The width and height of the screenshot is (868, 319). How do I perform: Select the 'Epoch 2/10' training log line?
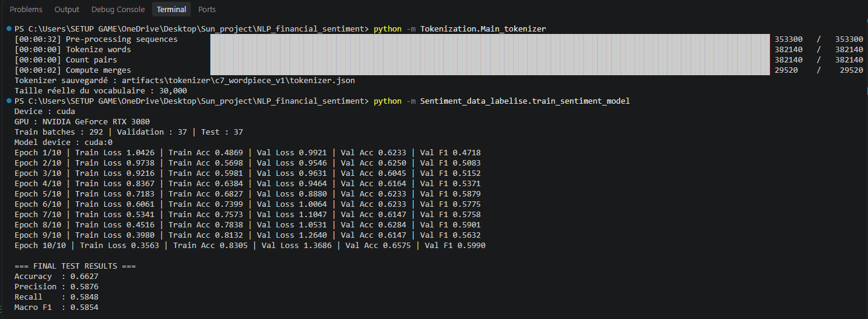pyautogui.click(x=248, y=163)
